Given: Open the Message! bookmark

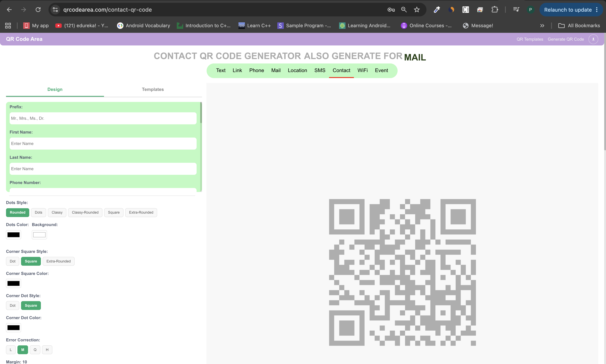Looking at the screenshot, I should coord(478,25).
